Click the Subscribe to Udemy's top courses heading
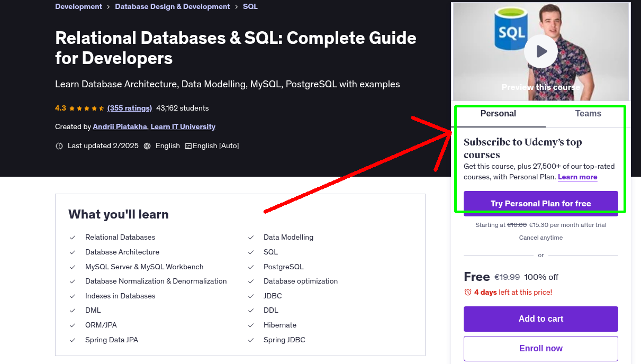Image resolution: width=641 pixels, height=364 pixels. pyautogui.click(x=523, y=148)
